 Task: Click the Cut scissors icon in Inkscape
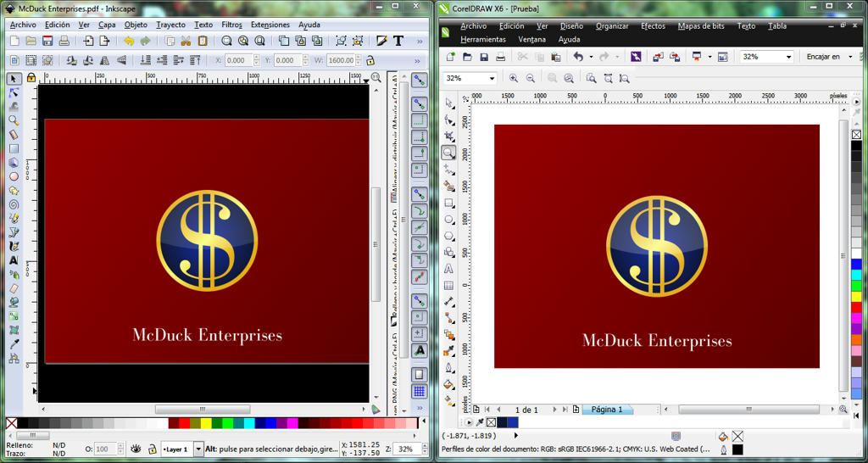coord(186,41)
